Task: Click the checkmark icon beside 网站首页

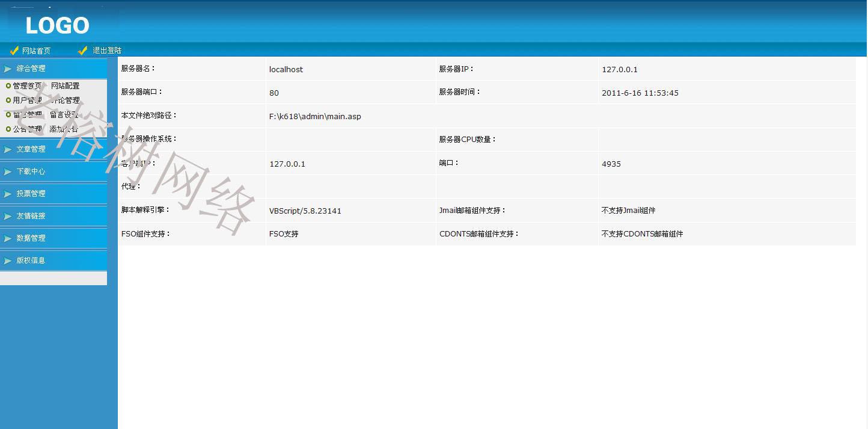Action: tap(14, 51)
